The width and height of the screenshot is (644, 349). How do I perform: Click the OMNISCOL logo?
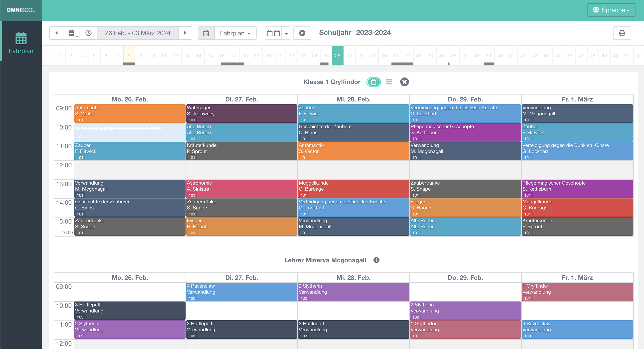(21, 10)
